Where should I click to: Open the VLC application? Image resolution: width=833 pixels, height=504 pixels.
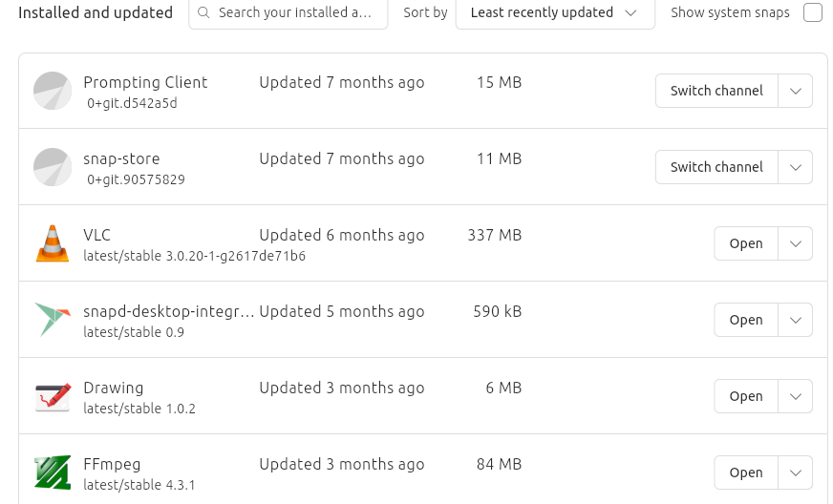(745, 243)
